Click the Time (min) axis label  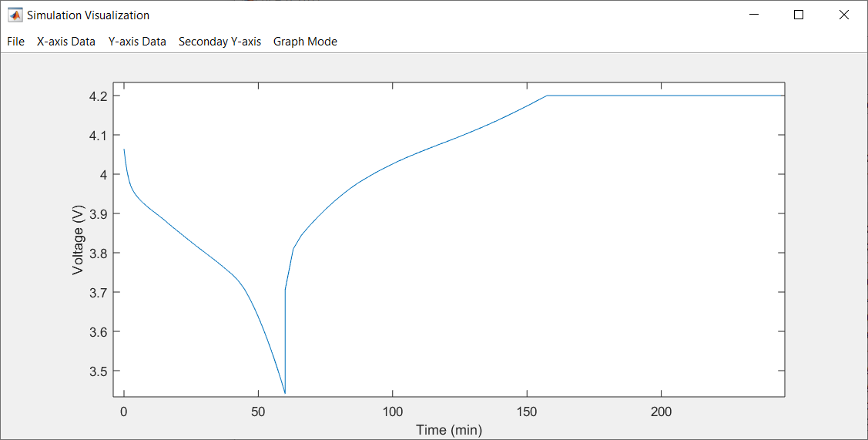[x=449, y=430]
